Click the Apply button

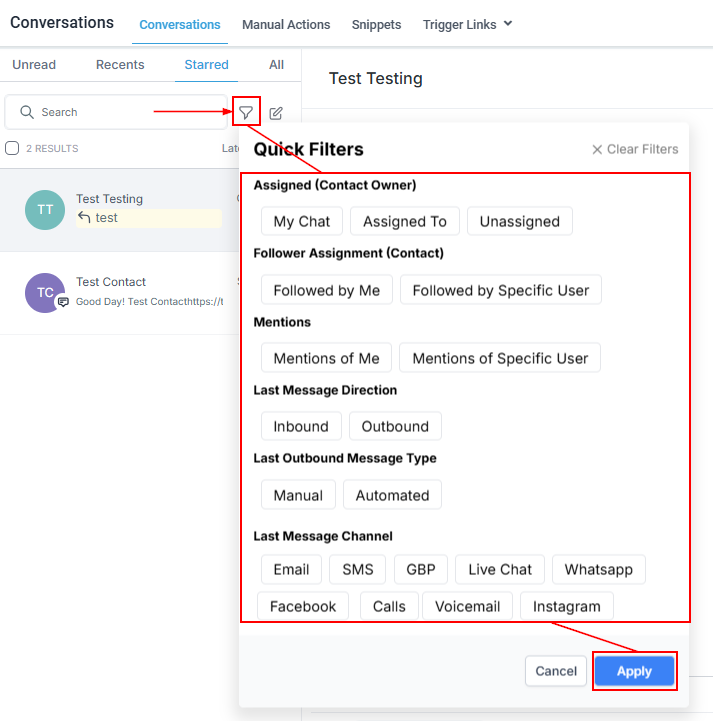pos(634,671)
